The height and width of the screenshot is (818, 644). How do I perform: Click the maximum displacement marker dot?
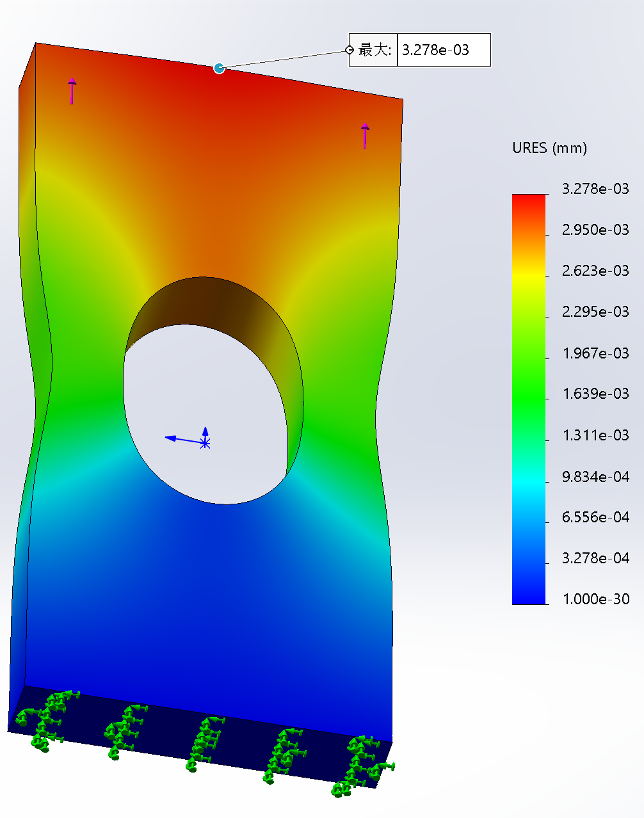tap(219, 68)
